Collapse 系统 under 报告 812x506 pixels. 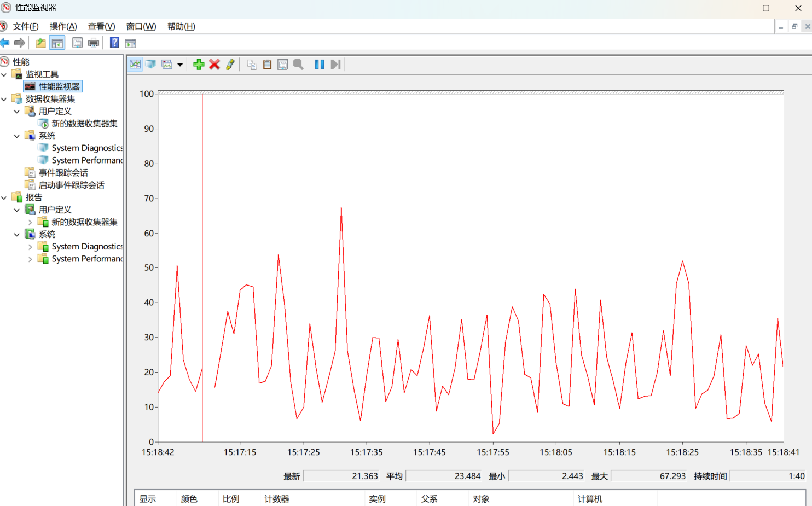(x=17, y=235)
